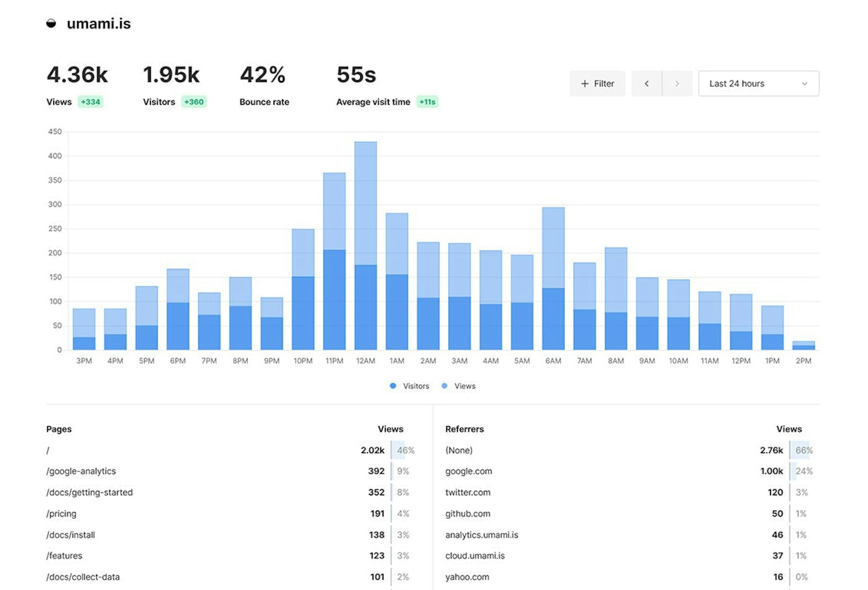Image resolution: width=868 pixels, height=590 pixels.
Task: Open the Last 24 hours dropdown
Action: [759, 84]
